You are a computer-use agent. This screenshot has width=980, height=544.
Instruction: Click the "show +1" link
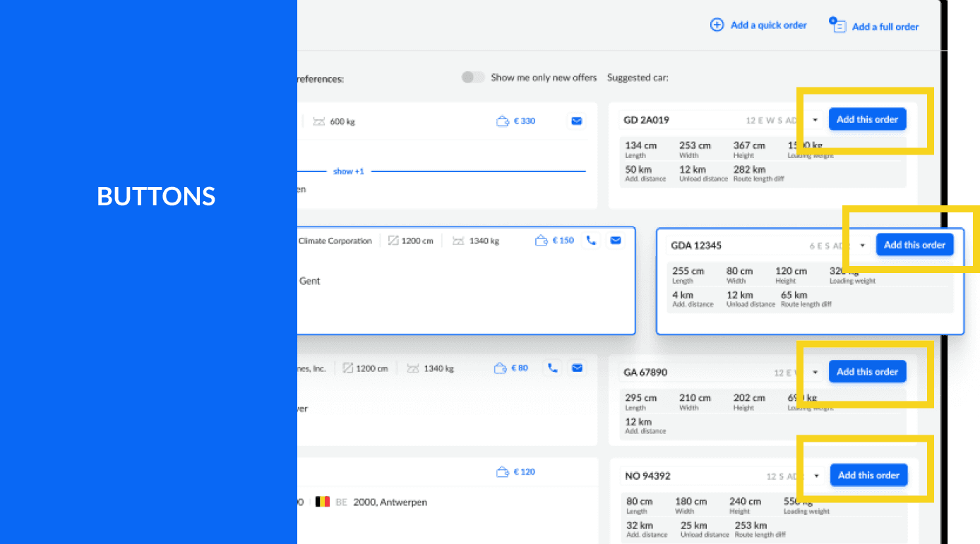point(349,171)
